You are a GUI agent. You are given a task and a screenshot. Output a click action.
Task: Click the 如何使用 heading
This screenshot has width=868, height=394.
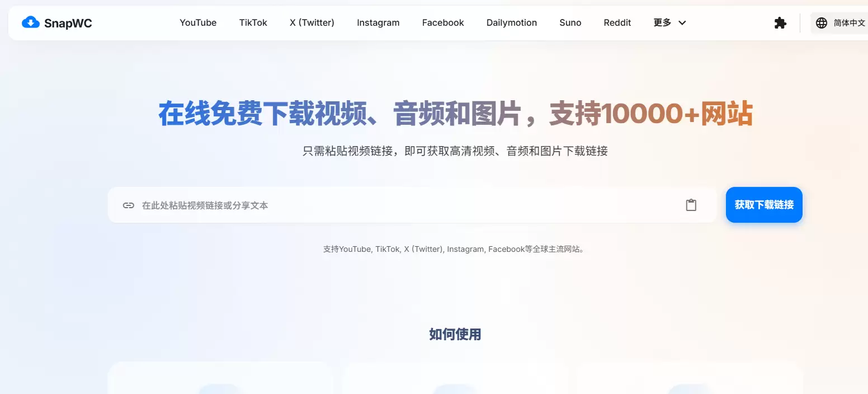point(455,335)
